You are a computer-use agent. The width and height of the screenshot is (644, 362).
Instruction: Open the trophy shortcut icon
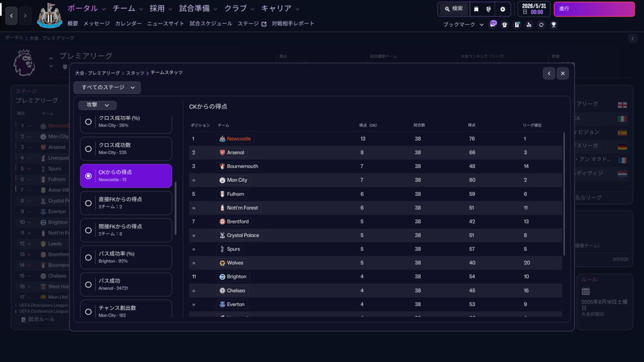[x=554, y=25]
